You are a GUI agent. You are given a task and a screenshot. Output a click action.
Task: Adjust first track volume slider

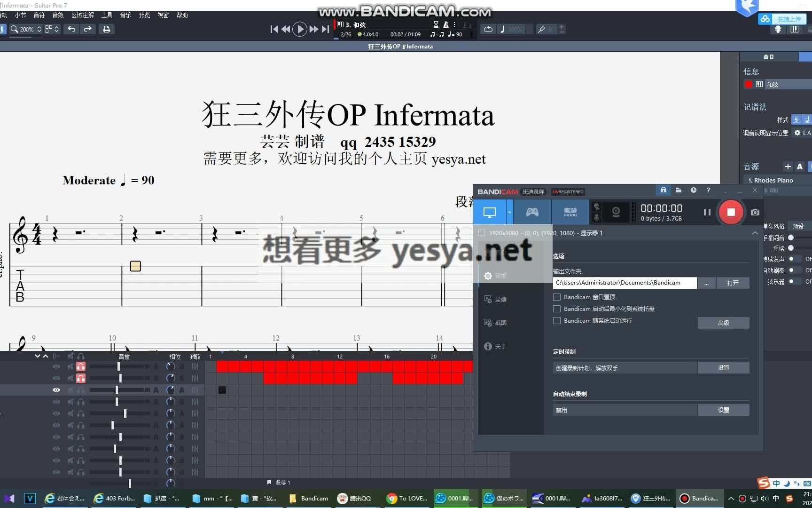tap(119, 366)
